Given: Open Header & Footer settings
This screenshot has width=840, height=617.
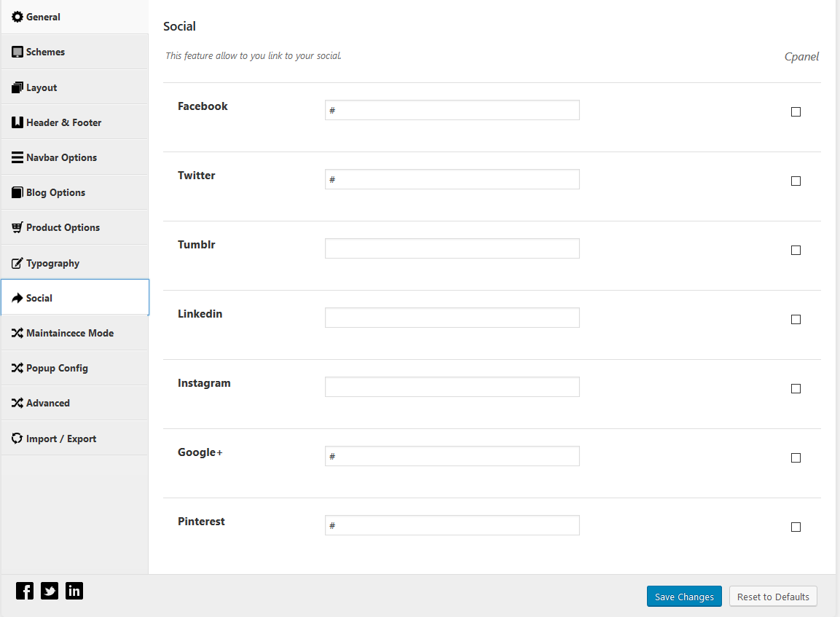Looking at the screenshot, I should (x=74, y=122).
